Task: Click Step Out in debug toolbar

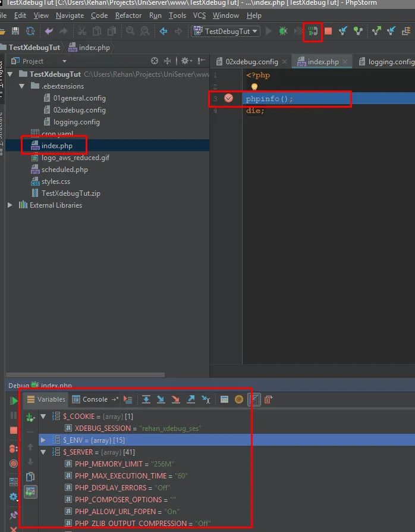Action: [x=191, y=400]
